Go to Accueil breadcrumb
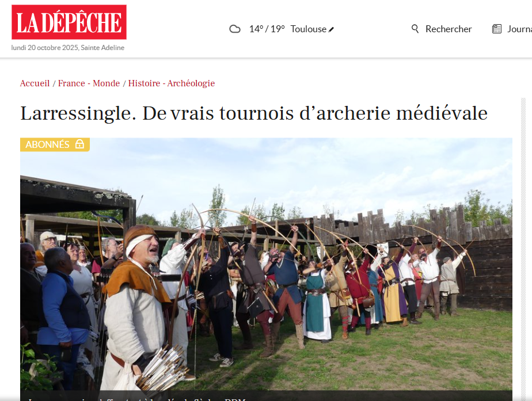Viewport: 532px width, 401px height. 35,83
